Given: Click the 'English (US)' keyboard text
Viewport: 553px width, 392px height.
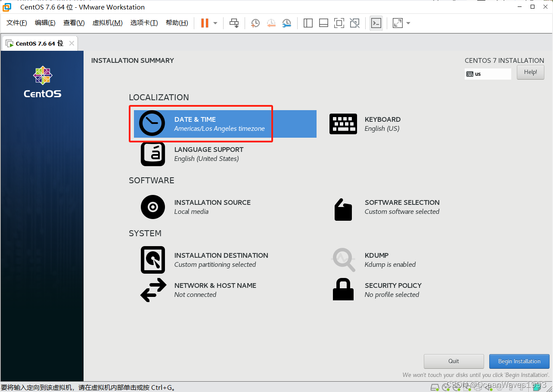Looking at the screenshot, I should click(382, 129).
